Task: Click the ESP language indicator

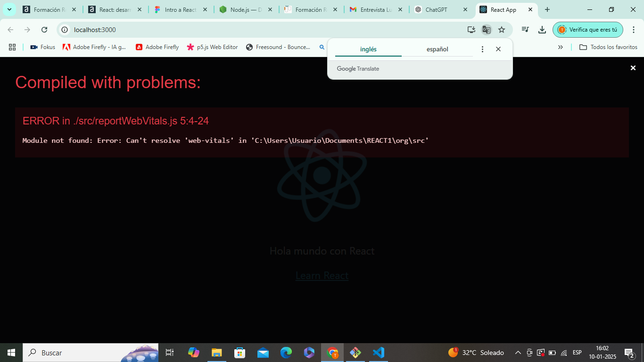Action: pos(577,353)
